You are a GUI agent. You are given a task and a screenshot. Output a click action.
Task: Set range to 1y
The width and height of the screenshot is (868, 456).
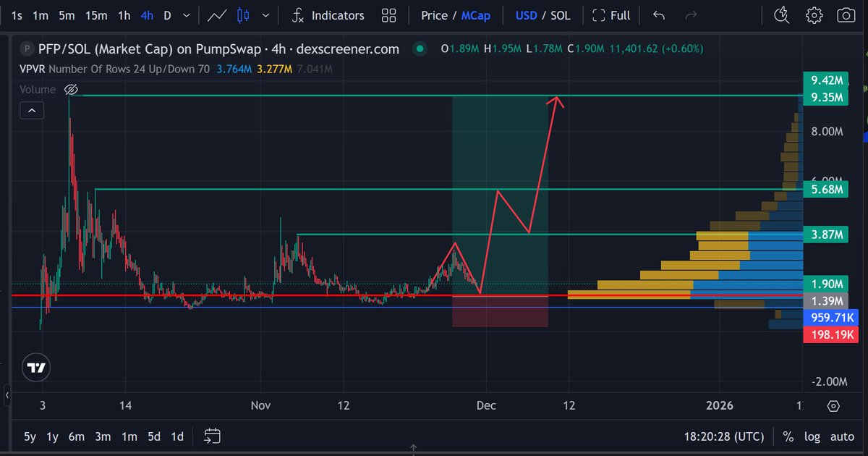[x=53, y=436]
